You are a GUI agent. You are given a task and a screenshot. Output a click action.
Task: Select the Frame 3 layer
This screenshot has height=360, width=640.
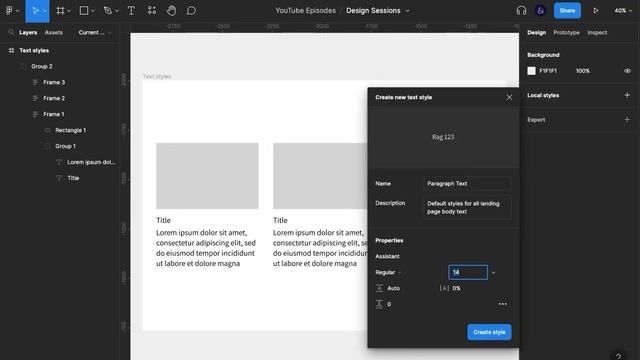(x=54, y=82)
